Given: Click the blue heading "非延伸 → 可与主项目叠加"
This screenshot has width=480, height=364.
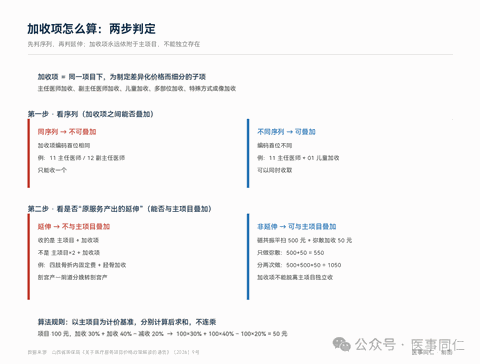Looking at the screenshot, I should coord(297,227).
